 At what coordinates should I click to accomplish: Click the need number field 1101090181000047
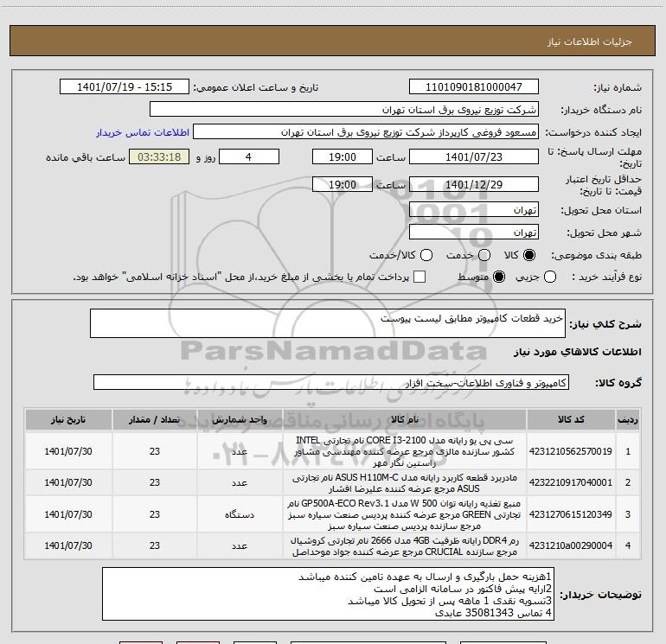(x=474, y=86)
